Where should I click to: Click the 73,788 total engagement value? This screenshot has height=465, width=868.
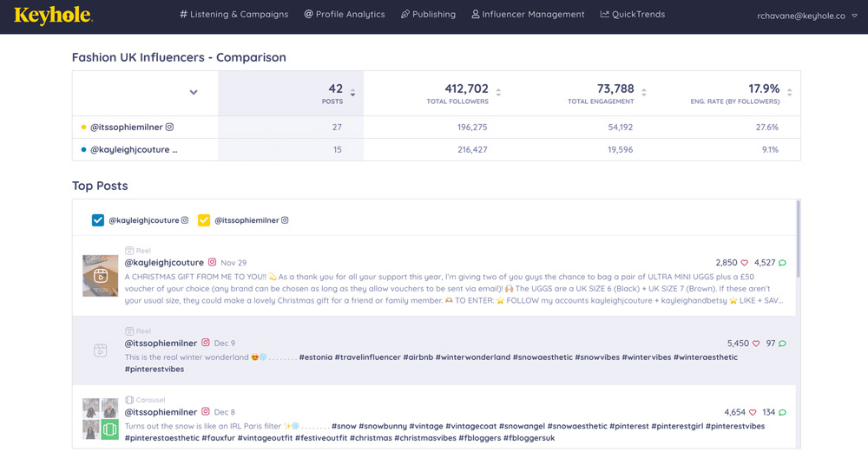pos(615,88)
